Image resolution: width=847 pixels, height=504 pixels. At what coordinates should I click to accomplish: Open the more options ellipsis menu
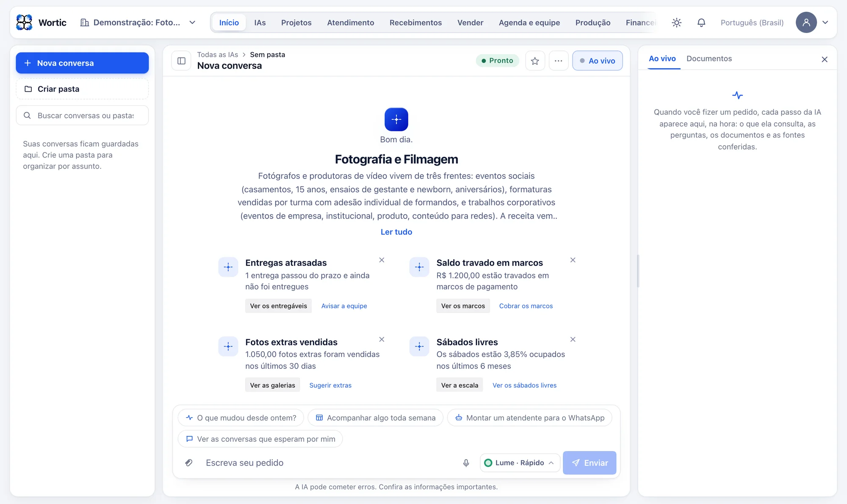[x=559, y=61]
